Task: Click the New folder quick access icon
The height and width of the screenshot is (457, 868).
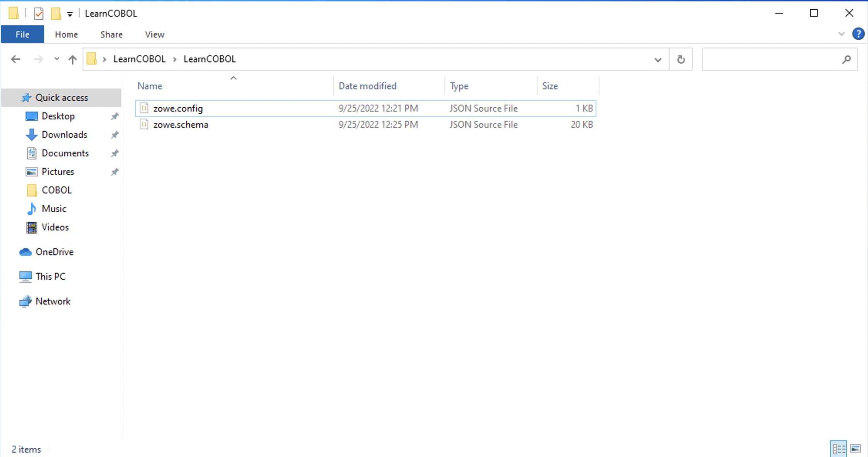Action: [x=56, y=14]
